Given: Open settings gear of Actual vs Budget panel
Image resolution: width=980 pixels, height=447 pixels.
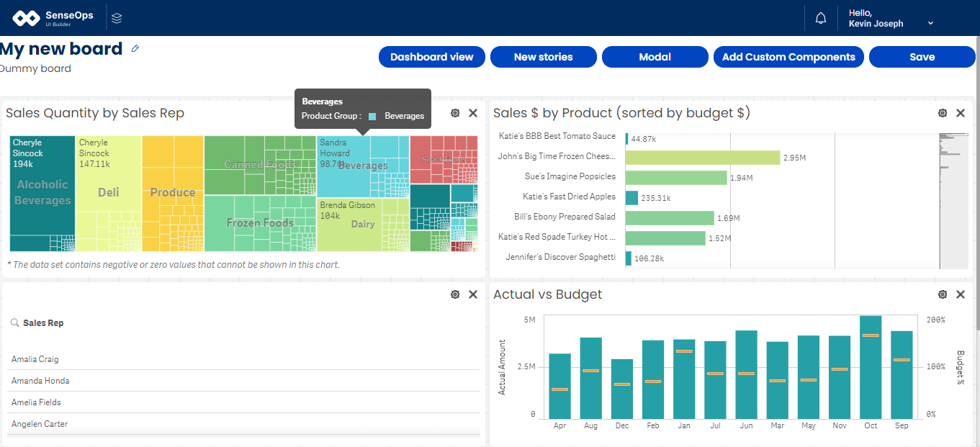Looking at the screenshot, I should pos(943,294).
